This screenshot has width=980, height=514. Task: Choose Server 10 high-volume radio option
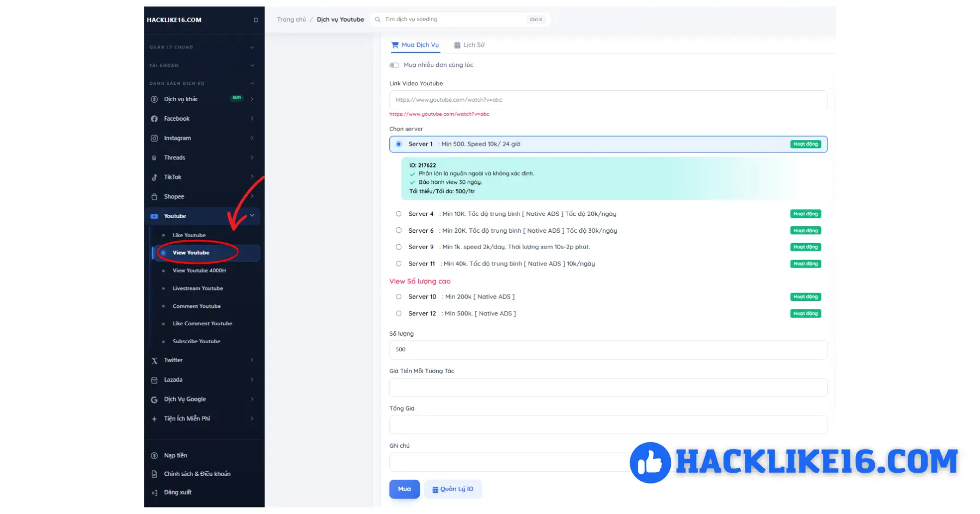pos(399,297)
